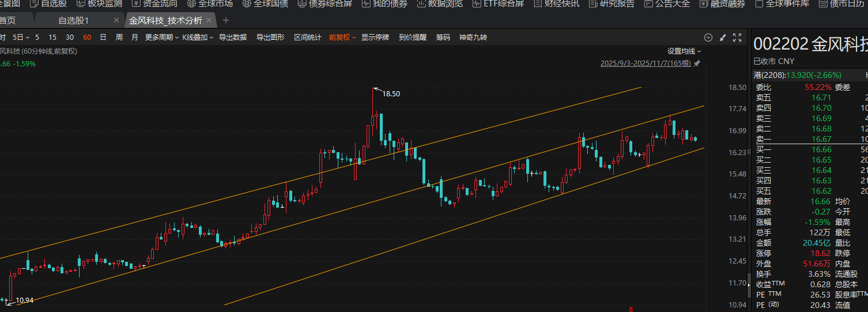This screenshot has width=868, height=312.
Task: Click the 2025/9/3-2025/11/7(165根) date range link
Action: tap(646, 63)
